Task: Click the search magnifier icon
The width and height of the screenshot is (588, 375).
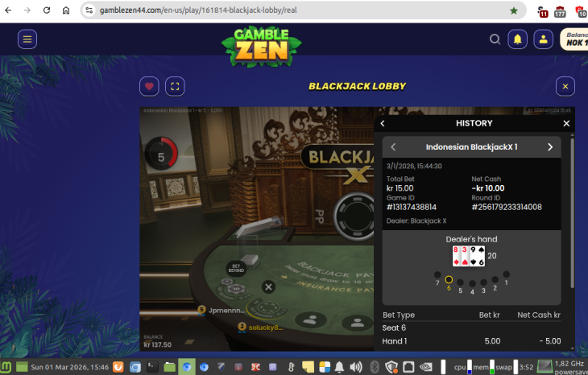Action: (x=495, y=39)
